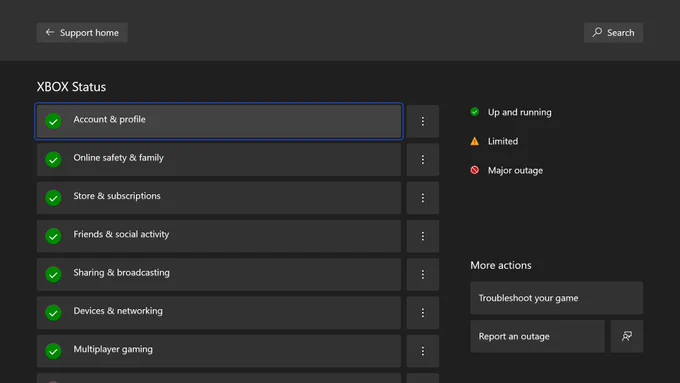Click the green status icon for Store & subscriptions
680x383 pixels.
click(53, 198)
